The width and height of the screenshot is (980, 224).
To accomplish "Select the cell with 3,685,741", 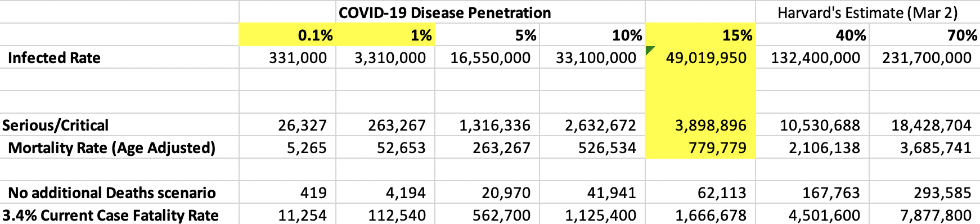I will (925, 147).
